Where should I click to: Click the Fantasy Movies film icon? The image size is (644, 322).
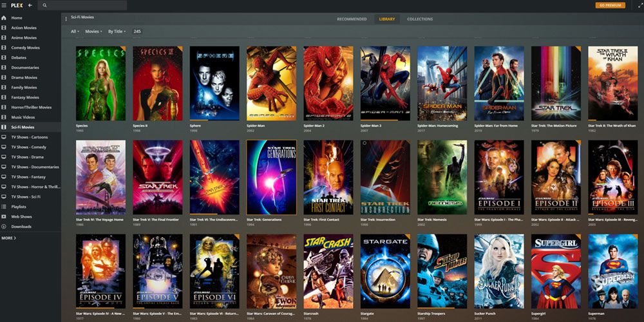point(4,97)
